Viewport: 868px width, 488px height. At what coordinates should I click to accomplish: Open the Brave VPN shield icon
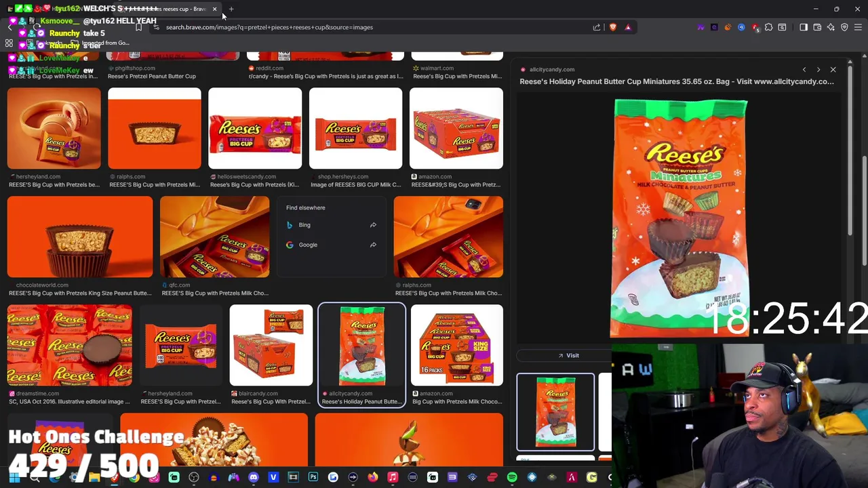tap(844, 27)
